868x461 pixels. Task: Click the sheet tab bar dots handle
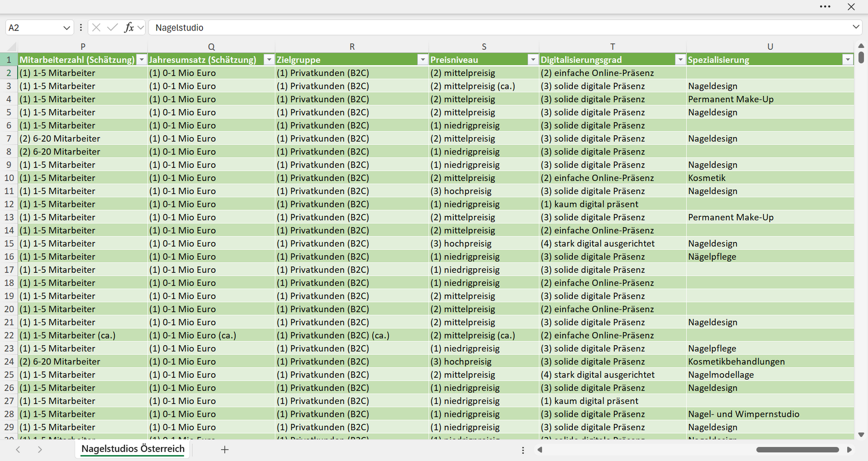tap(523, 450)
